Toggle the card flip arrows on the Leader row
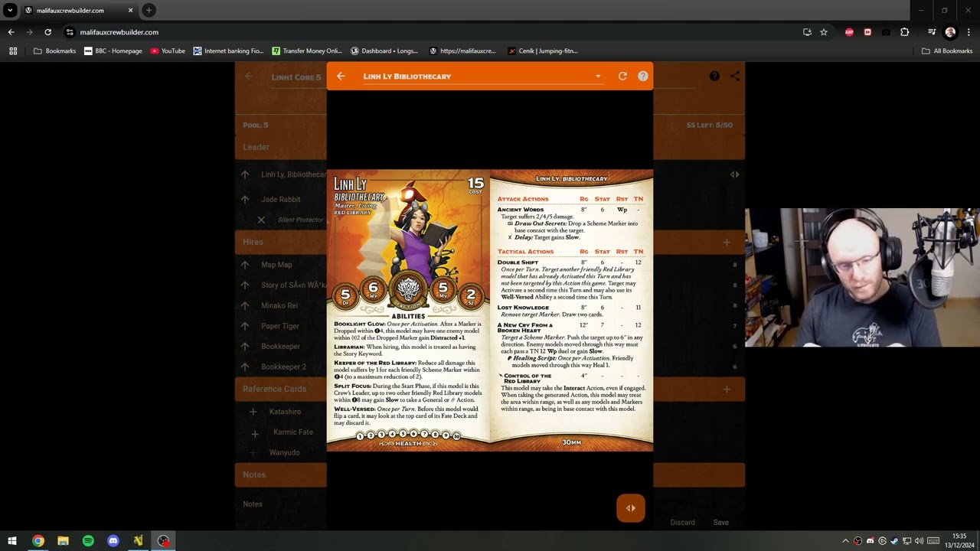The width and height of the screenshot is (980, 551). (735, 174)
